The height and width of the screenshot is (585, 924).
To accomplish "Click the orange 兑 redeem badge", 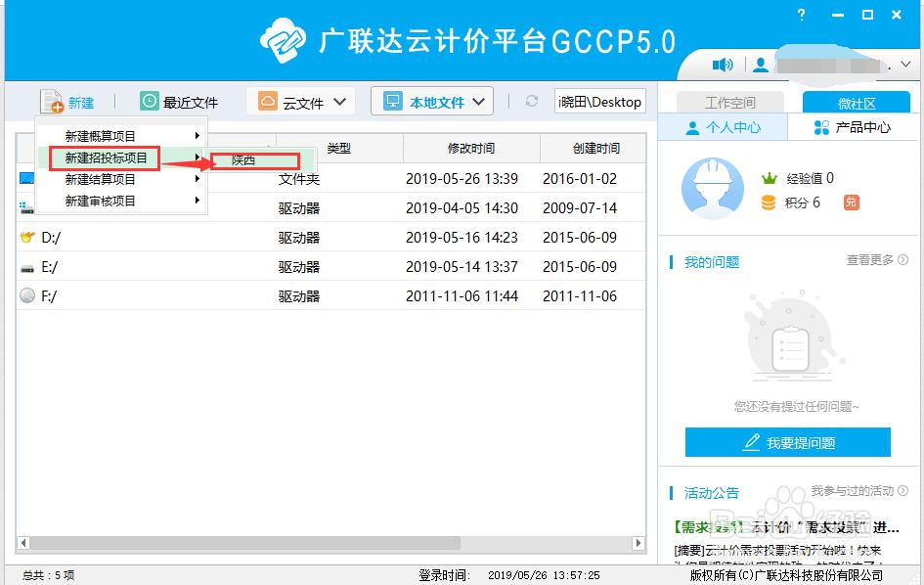I will [851, 202].
